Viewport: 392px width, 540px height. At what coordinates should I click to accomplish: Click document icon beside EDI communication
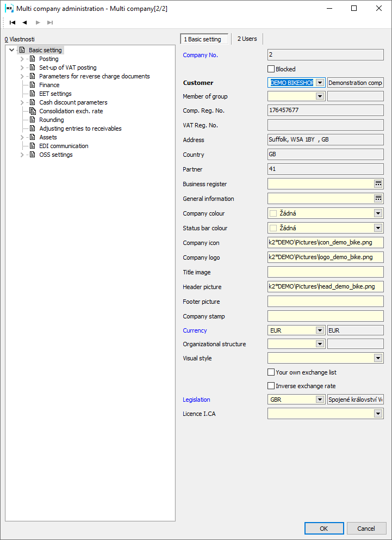click(x=32, y=146)
